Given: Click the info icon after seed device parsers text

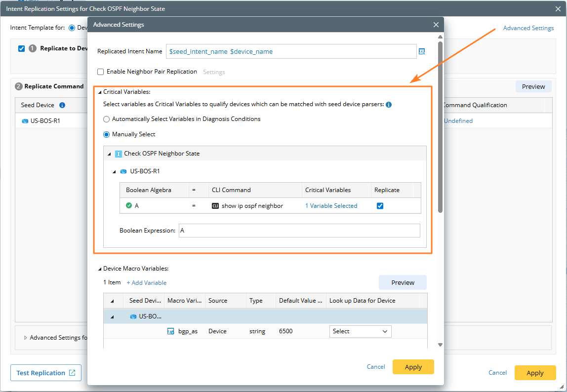Looking at the screenshot, I should click(389, 105).
